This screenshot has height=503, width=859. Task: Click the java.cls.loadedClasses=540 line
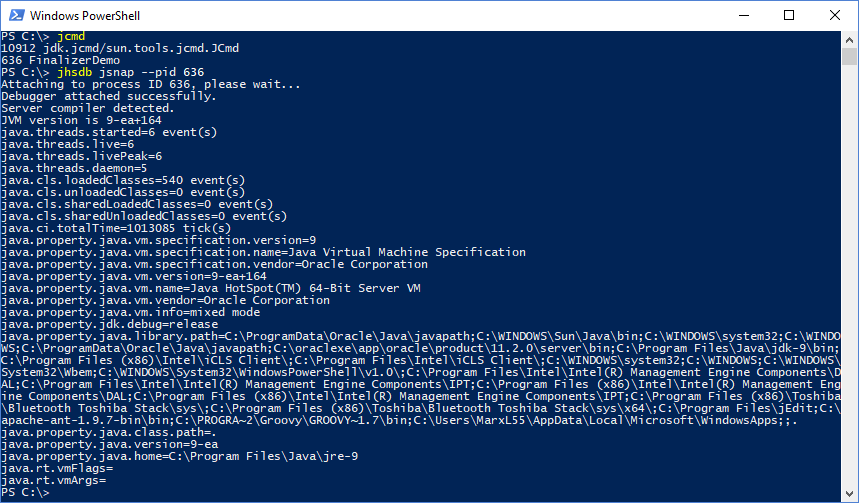pyautogui.click(x=123, y=180)
